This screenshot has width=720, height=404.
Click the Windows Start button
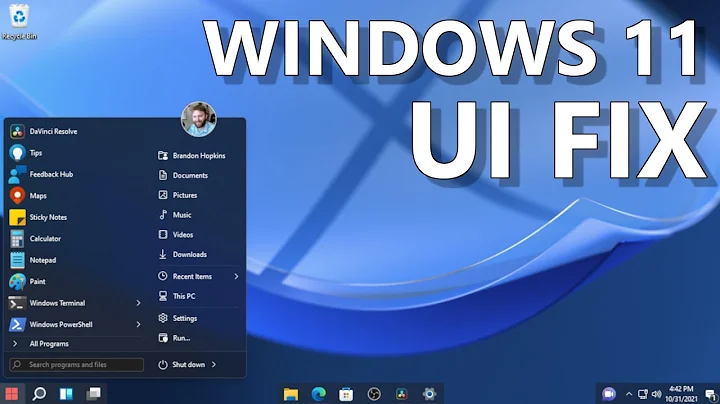pyautogui.click(x=11, y=393)
